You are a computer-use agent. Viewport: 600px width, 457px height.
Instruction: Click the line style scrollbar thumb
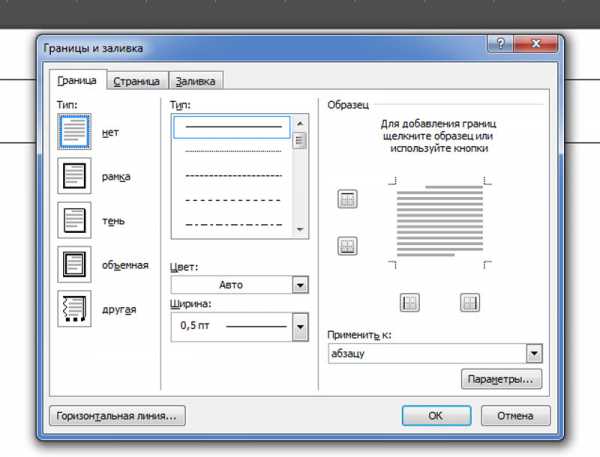pyautogui.click(x=300, y=140)
